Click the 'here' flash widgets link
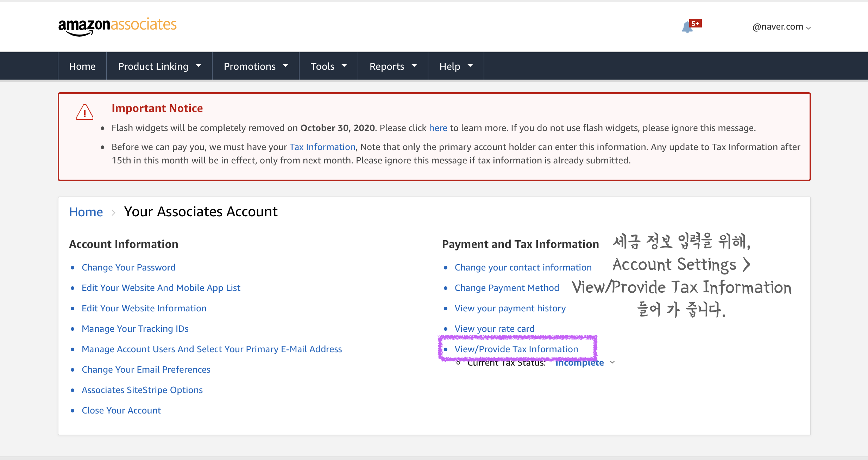 438,128
